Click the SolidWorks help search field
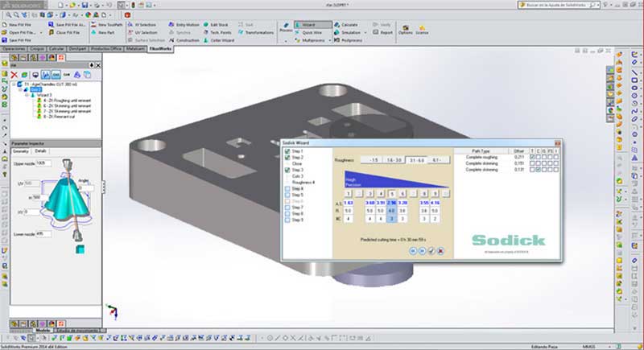 [x=559, y=5]
